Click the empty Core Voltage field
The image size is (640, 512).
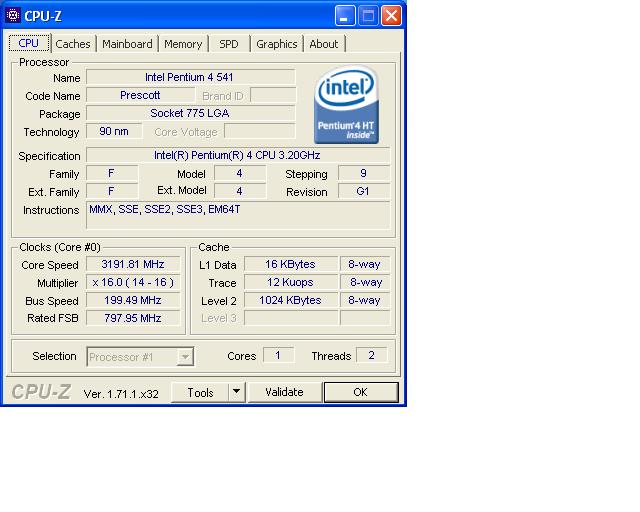[260, 131]
